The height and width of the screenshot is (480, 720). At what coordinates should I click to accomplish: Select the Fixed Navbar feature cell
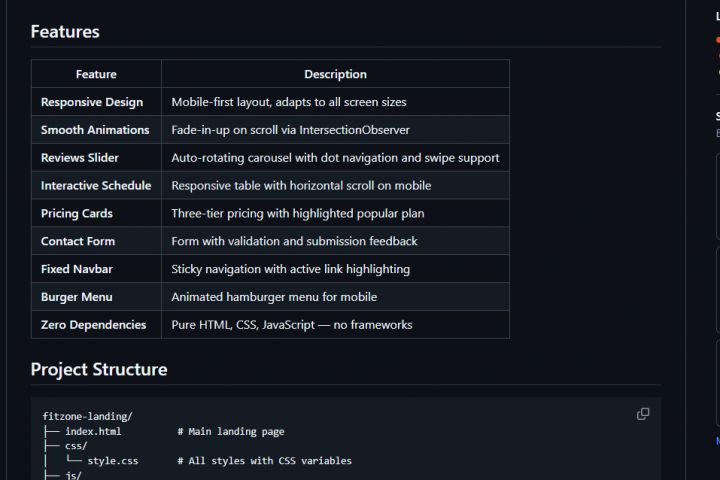(x=77, y=269)
